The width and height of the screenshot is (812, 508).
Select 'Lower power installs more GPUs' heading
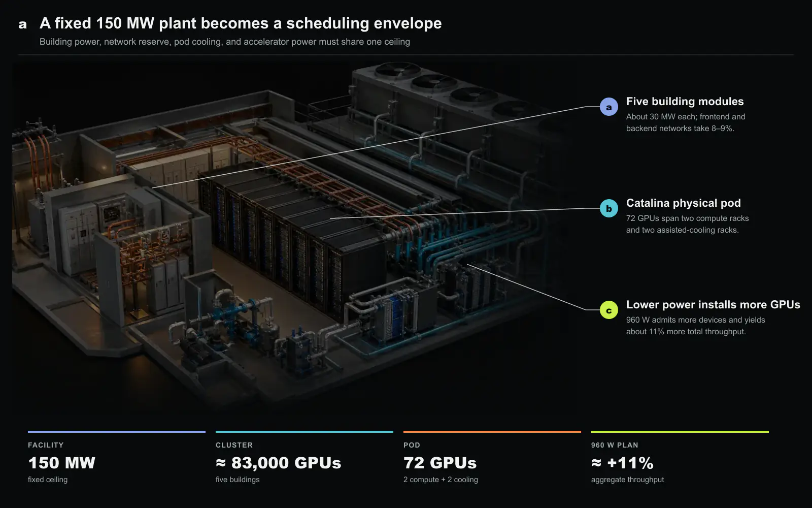[713, 305]
